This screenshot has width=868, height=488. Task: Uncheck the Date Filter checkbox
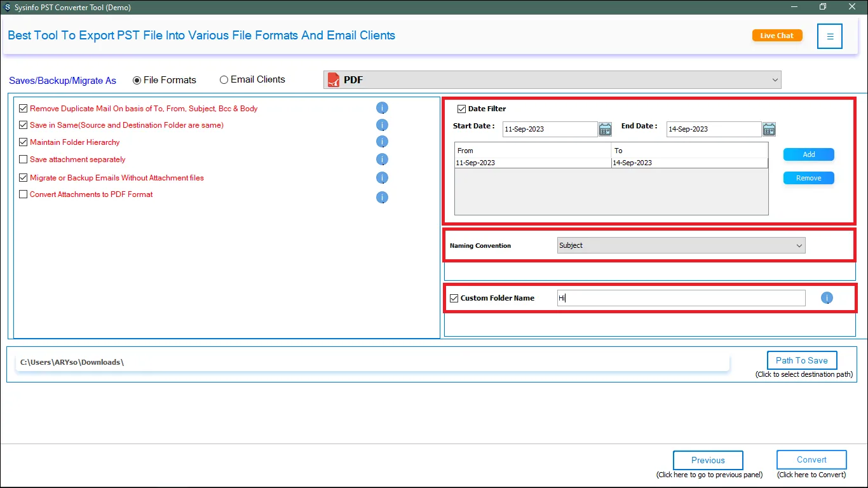click(462, 109)
